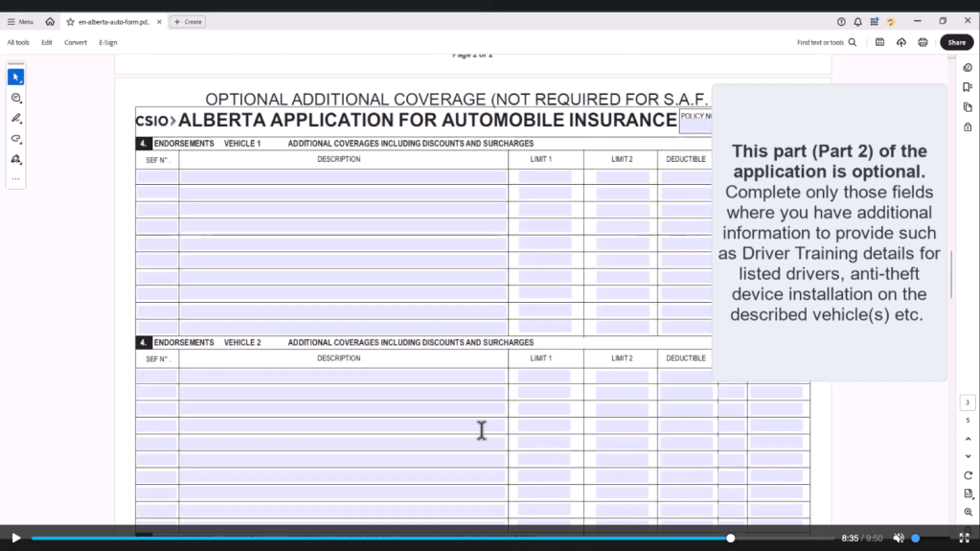Click the notifications bell icon
Viewport: 980px width, 551px height.
[857, 21]
